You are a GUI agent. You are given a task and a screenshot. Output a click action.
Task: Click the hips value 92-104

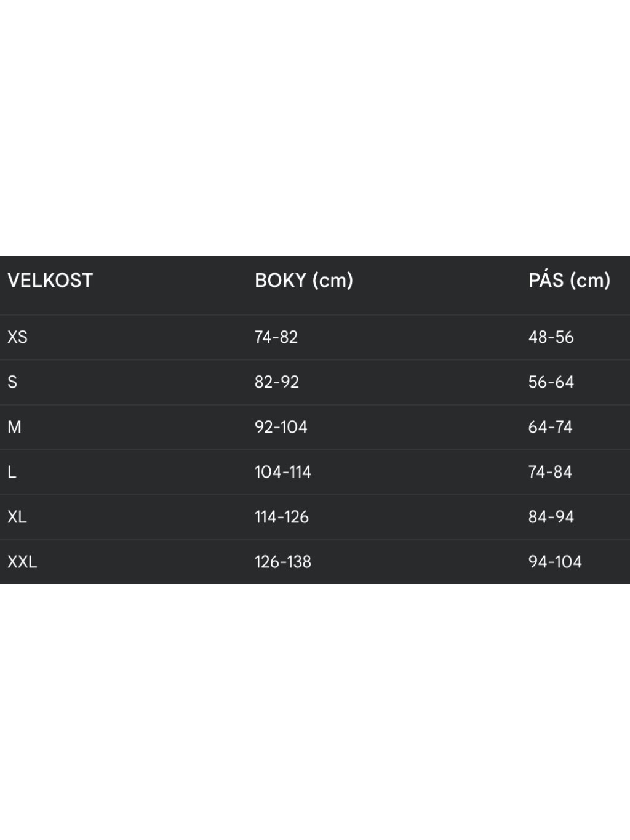(x=281, y=427)
